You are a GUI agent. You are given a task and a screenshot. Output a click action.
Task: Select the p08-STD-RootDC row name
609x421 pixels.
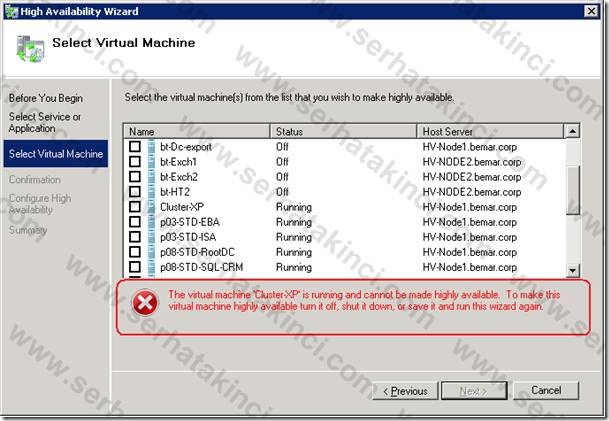pyautogui.click(x=197, y=252)
